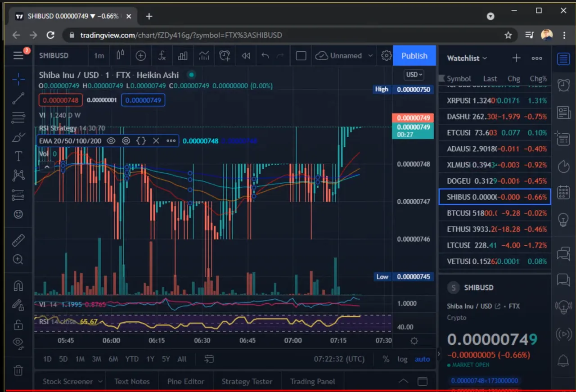
Task: Select the 3M time range
Action: (96, 359)
